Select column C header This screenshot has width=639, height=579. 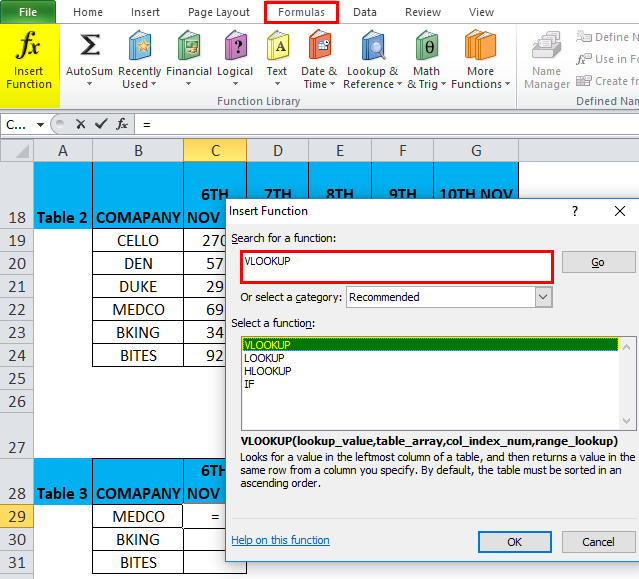pyautogui.click(x=215, y=151)
